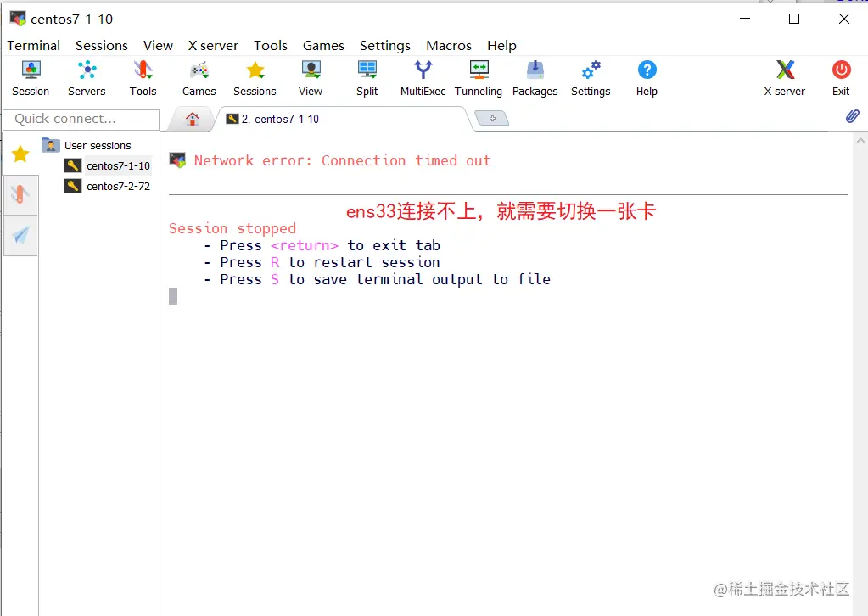Open the Settings menu
Viewport: 868px width, 616px height.
point(384,45)
